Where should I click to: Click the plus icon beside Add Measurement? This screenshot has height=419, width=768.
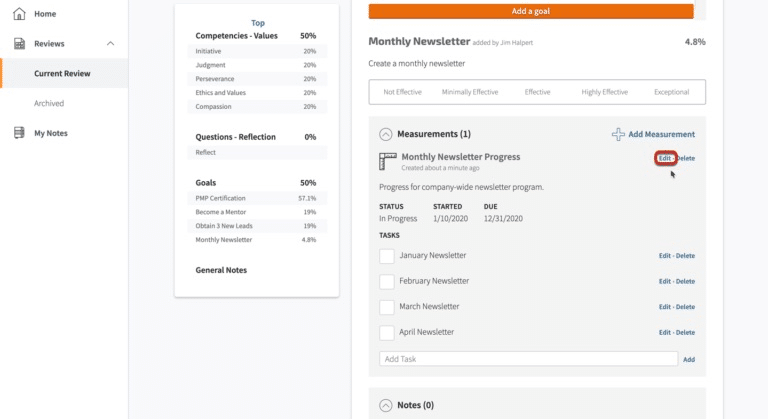(618, 134)
